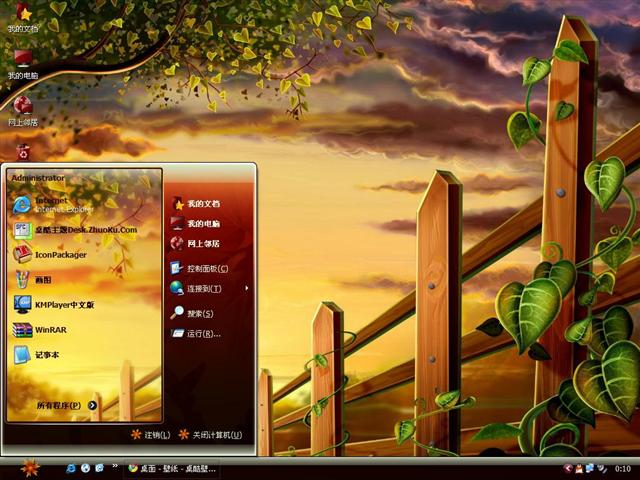Open 我的文档 in Start menu right pane
Screen dimensions: 640x480
pyautogui.click(x=196, y=203)
